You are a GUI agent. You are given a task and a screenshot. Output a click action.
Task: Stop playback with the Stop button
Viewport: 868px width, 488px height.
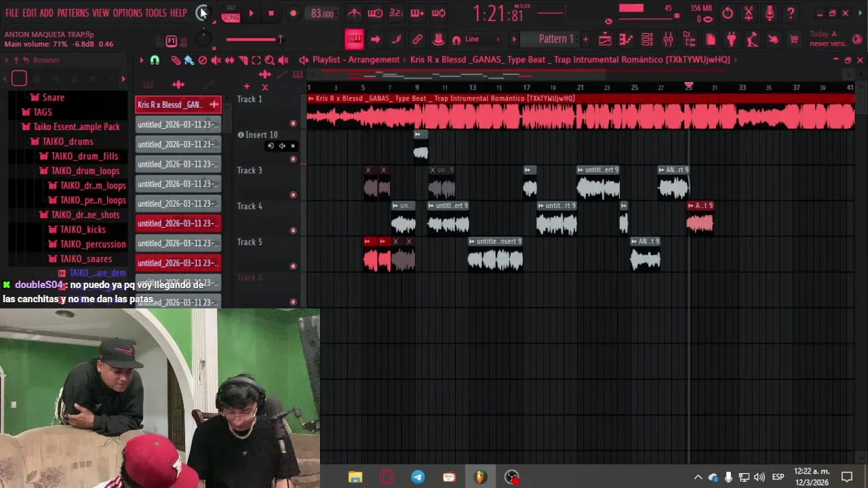click(271, 13)
